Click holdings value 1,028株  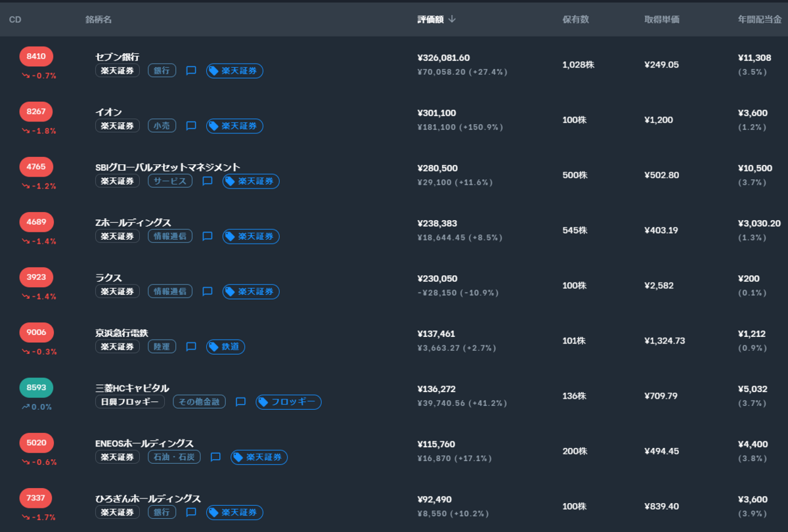578,64
